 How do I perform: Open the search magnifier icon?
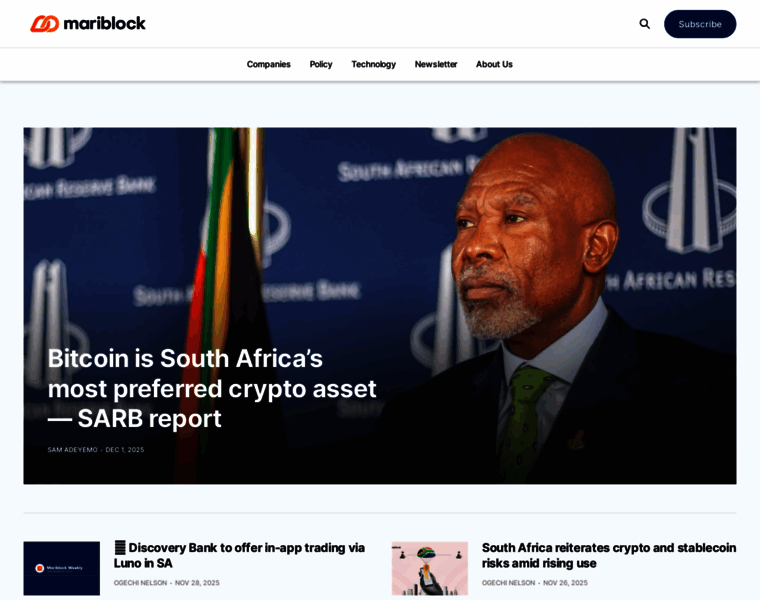(x=644, y=24)
